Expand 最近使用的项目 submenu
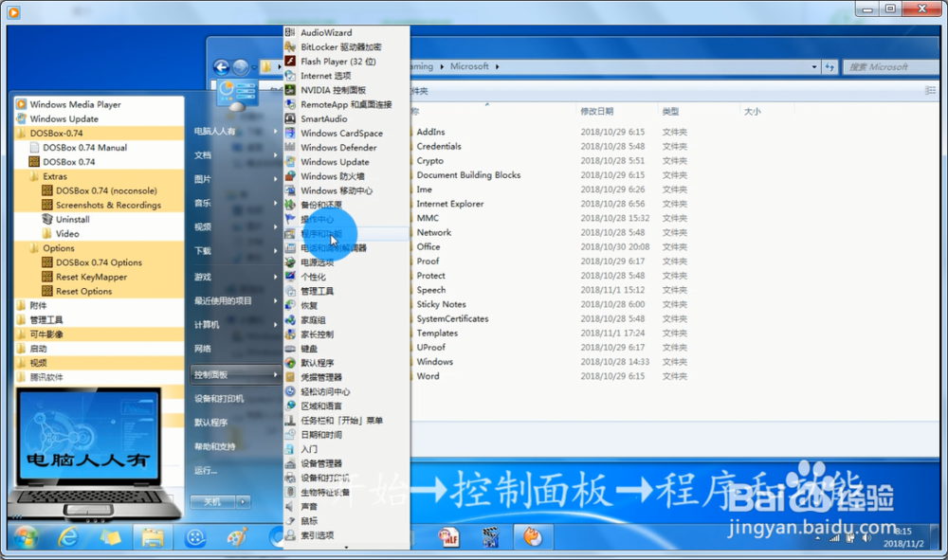Screen dimensions: 948x560 pos(235,300)
